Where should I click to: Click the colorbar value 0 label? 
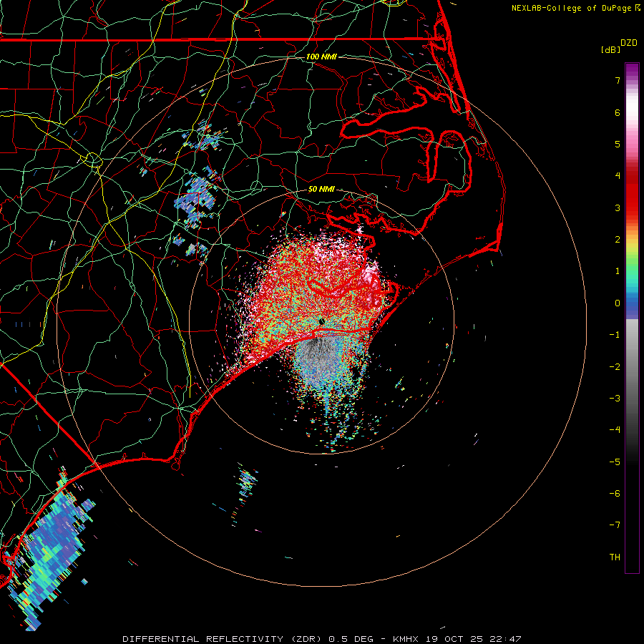(618, 303)
